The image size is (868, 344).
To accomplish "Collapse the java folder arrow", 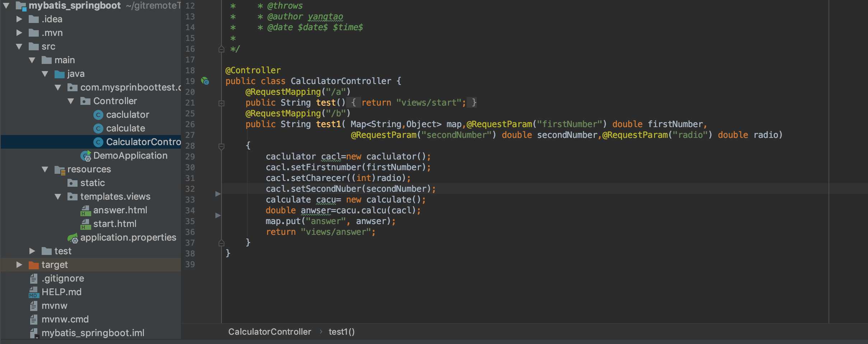I will [45, 74].
